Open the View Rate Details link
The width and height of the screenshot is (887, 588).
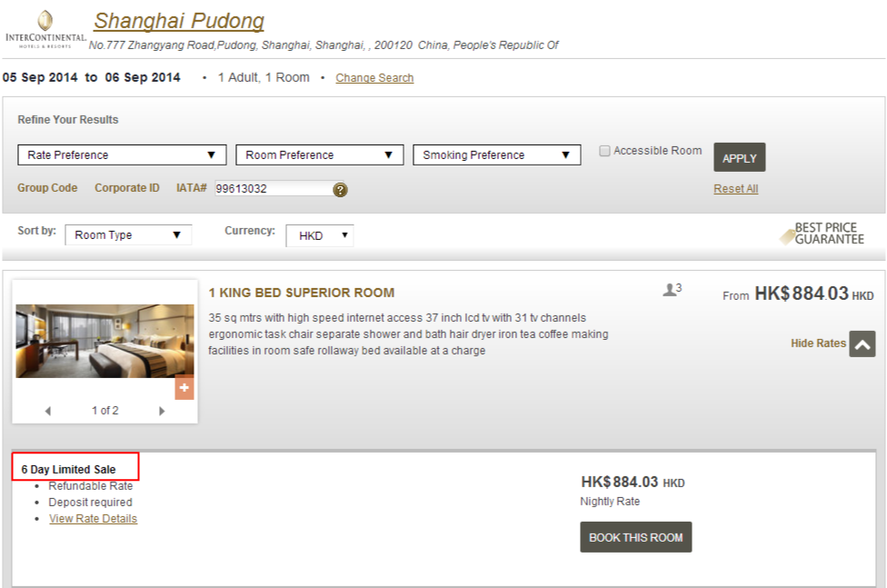coord(93,519)
